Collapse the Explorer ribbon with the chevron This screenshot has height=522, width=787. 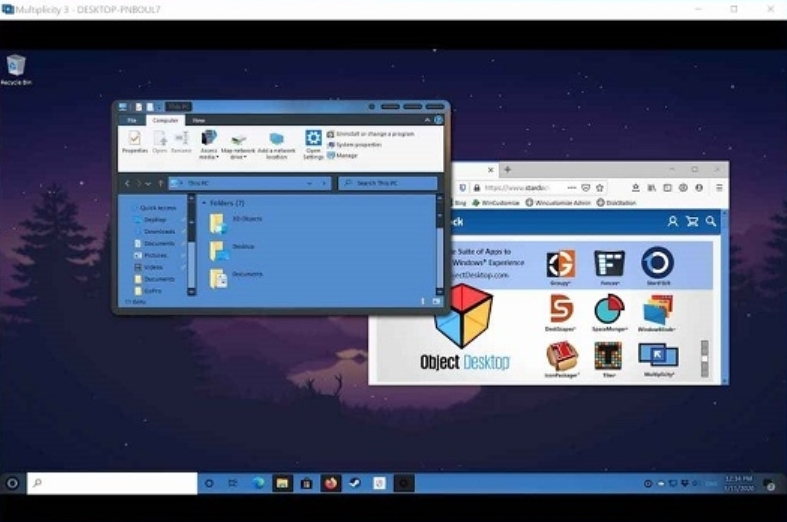click(427, 120)
